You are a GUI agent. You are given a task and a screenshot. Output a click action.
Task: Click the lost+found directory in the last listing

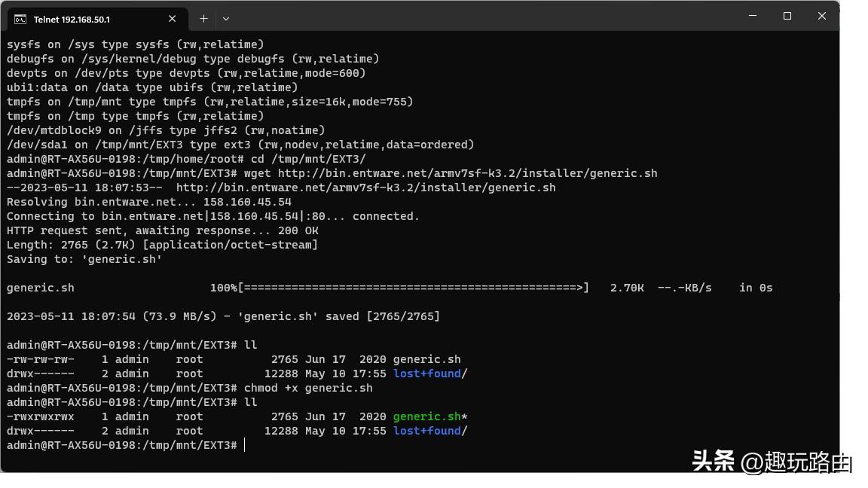[427, 431]
